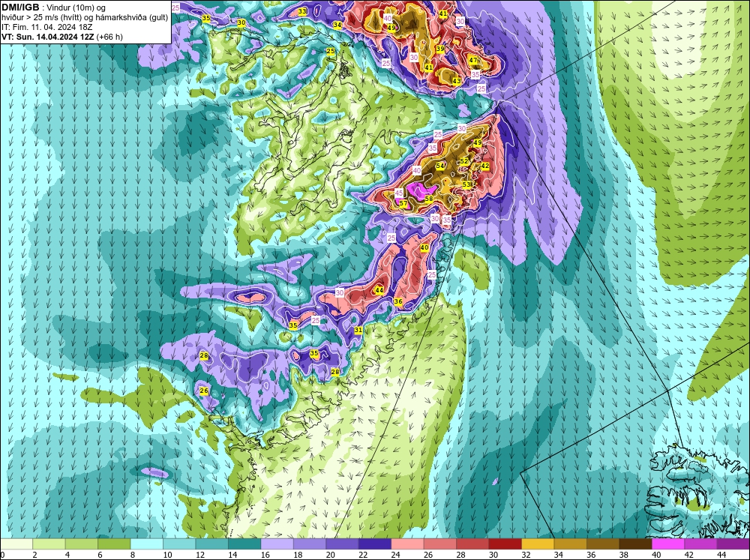Click the yellow peak gust label 52

point(464,162)
